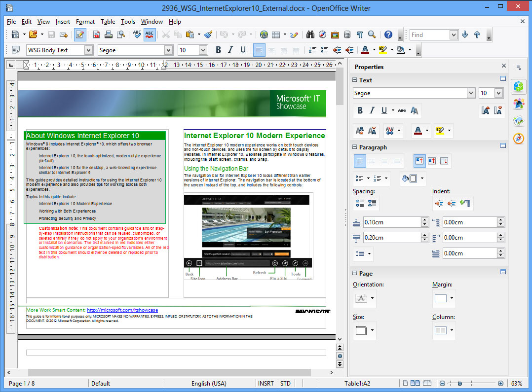The image size is (532, 392).
Task: Open Navigator deck in sidebar strip
Action: pos(518,138)
